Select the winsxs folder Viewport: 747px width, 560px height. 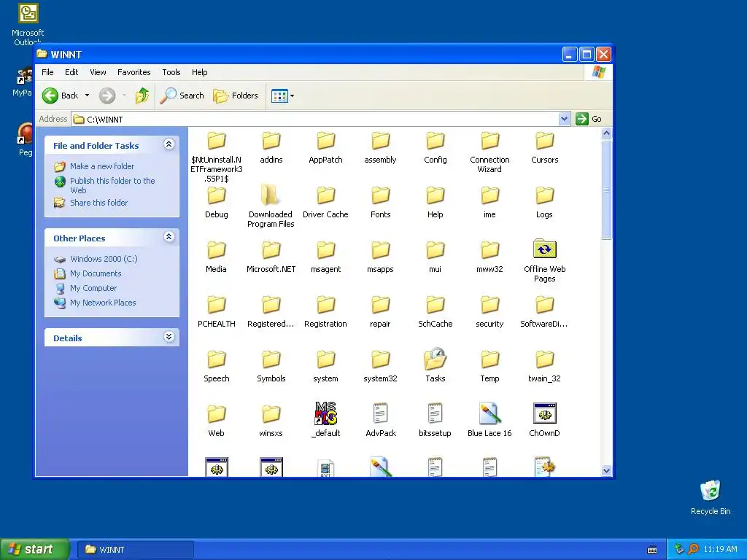271,420
